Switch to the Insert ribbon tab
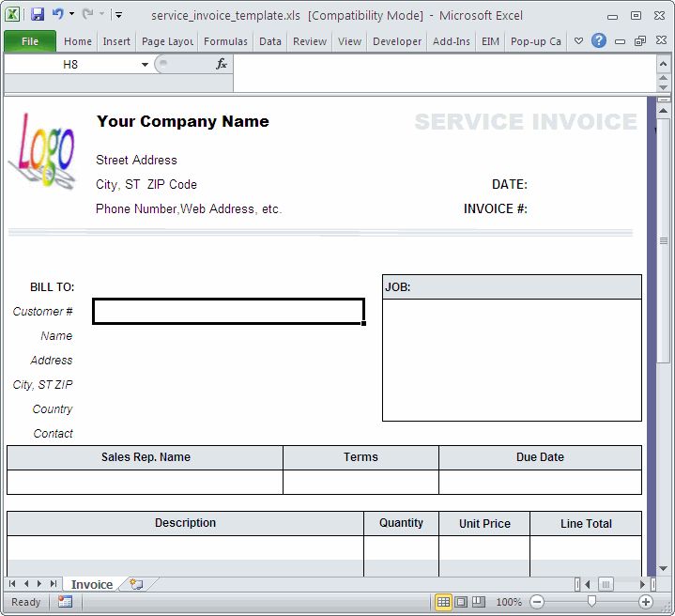Viewport: 675px width, 616px height. [116, 41]
